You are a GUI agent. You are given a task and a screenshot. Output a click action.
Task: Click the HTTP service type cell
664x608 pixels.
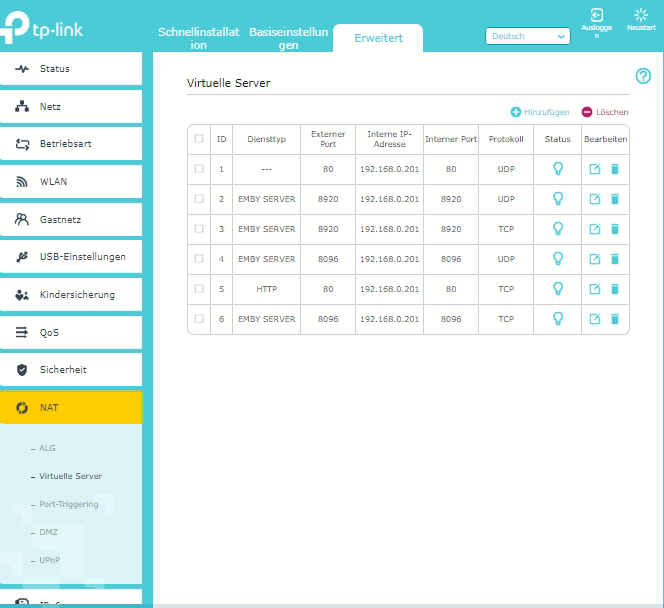(x=266, y=289)
